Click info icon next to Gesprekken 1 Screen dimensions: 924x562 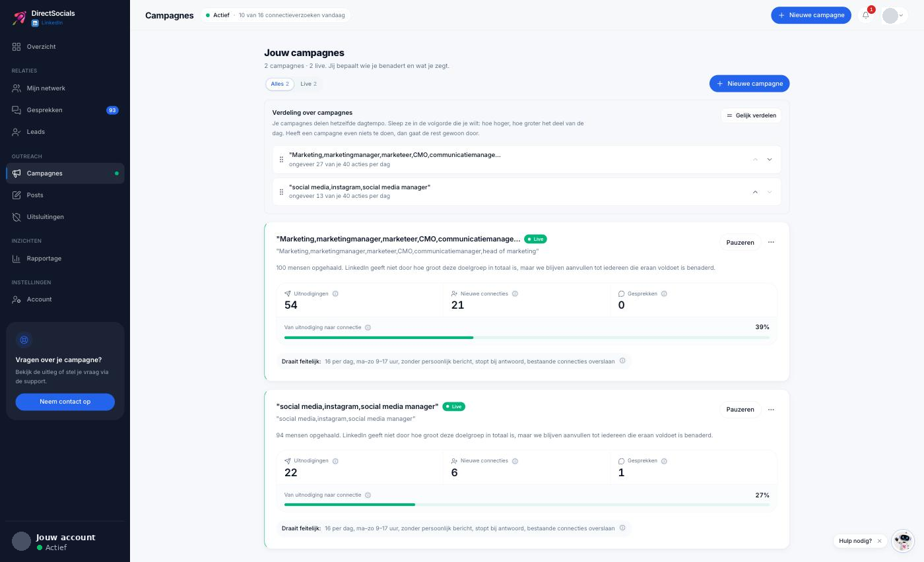664,461
